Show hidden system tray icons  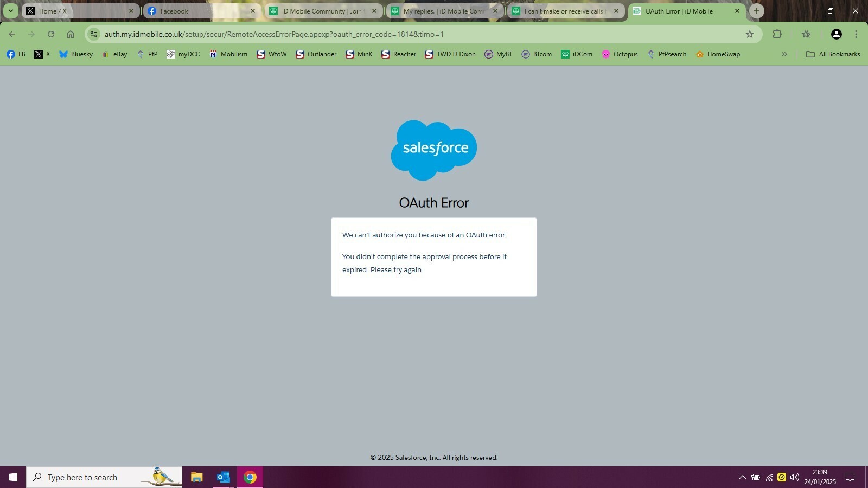742,477
